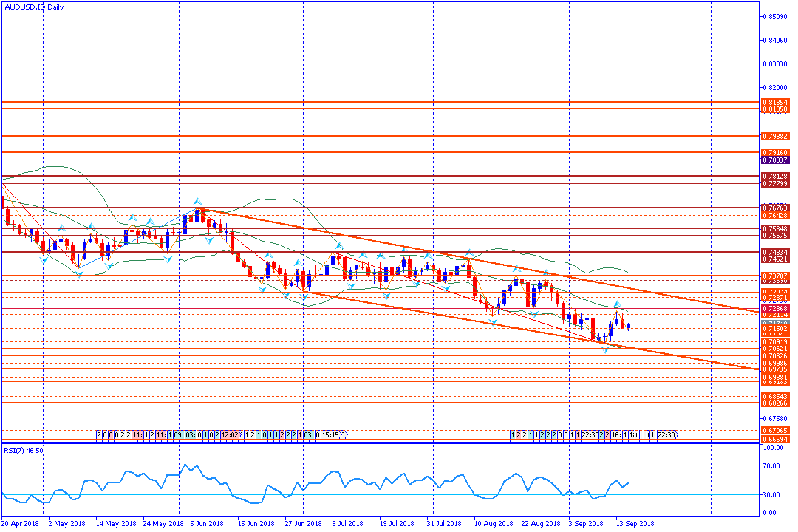Click the 12:02 event time marker
The height and width of the screenshot is (532, 798).
(x=230, y=434)
